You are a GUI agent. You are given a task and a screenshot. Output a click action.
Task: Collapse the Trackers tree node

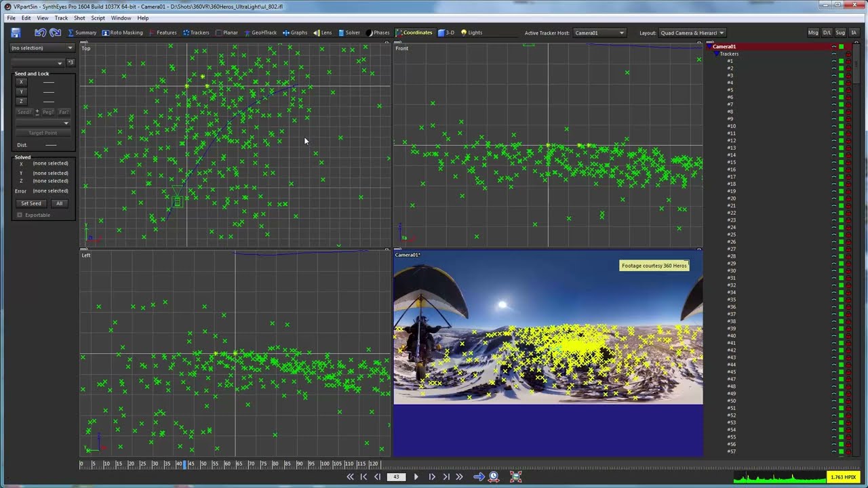[716, 54]
